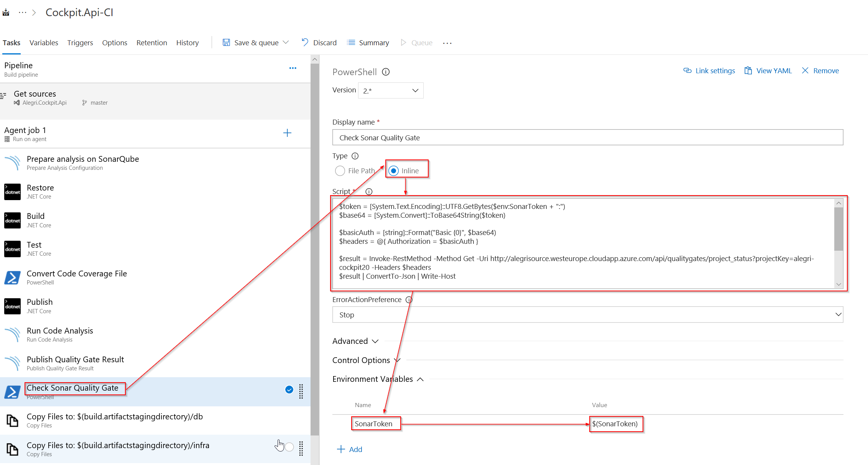Image resolution: width=868 pixels, height=465 pixels.
Task: Click the task list vertical scrollbar
Action: click(x=315, y=249)
